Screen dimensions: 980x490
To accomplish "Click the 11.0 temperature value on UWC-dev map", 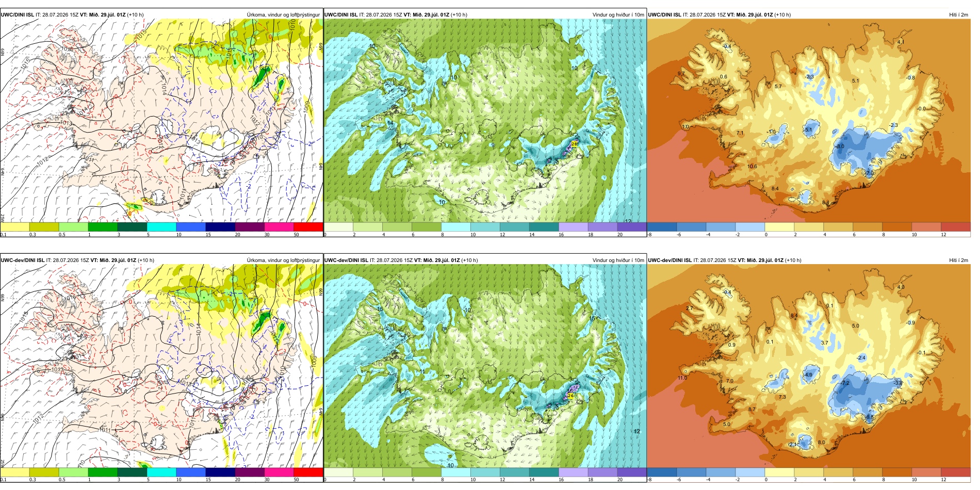I will 682,378.
